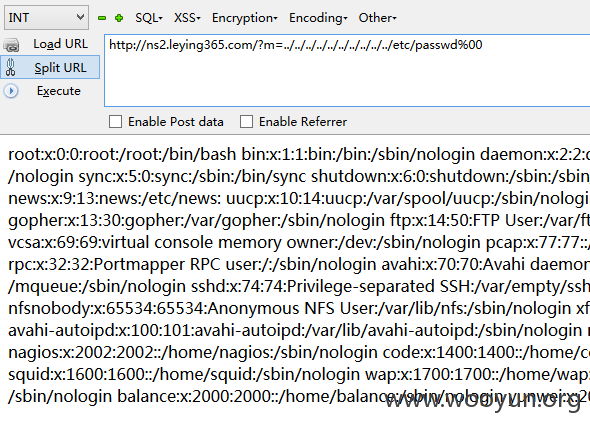Open the Encryption menu

[x=245, y=18]
